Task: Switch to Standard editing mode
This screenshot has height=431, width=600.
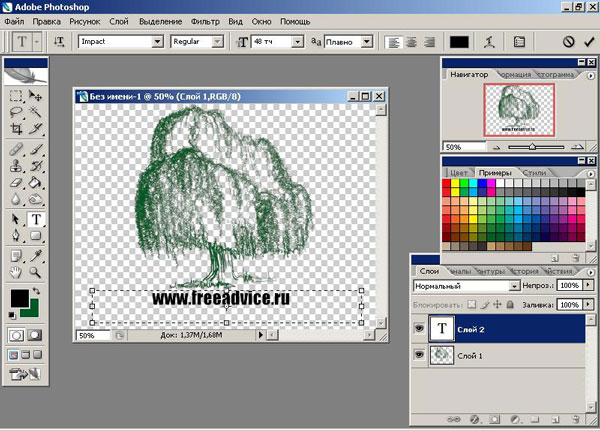Action: click(16, 335)
